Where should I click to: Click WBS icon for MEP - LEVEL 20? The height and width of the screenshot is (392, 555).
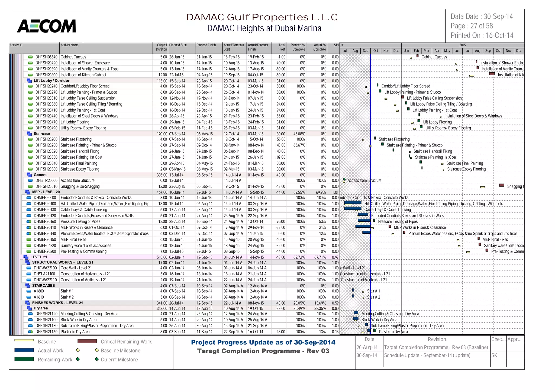(28, 192)
